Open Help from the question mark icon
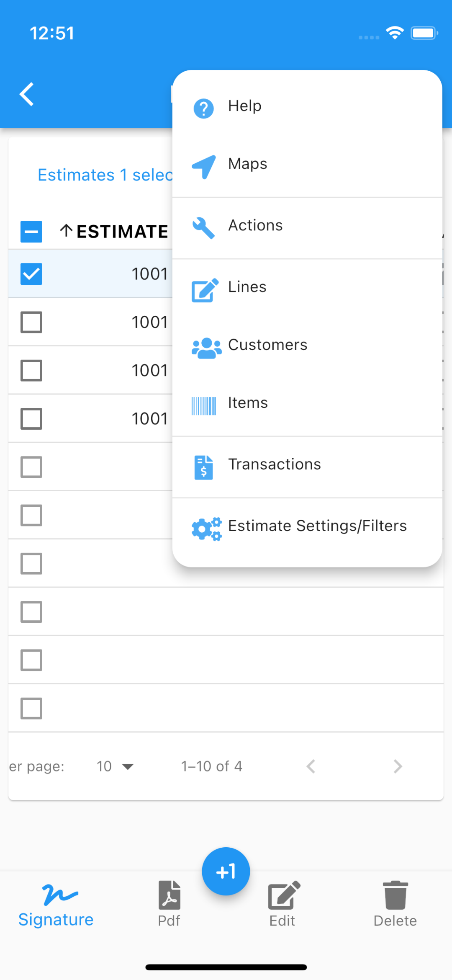Image resolution: width=452 pixels, height=980 pixels. tap(203, 109)
